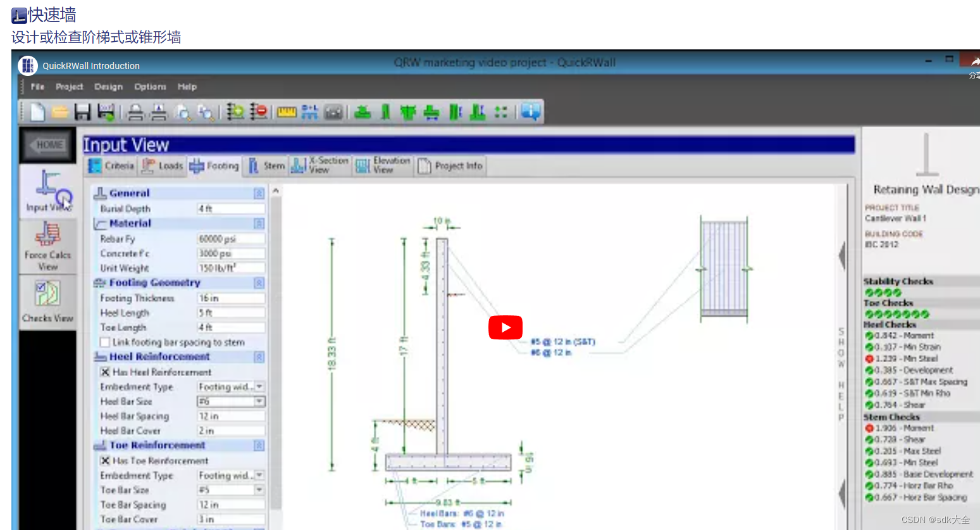
Task: Click the green stem design icon
Action: click(385, 112)
